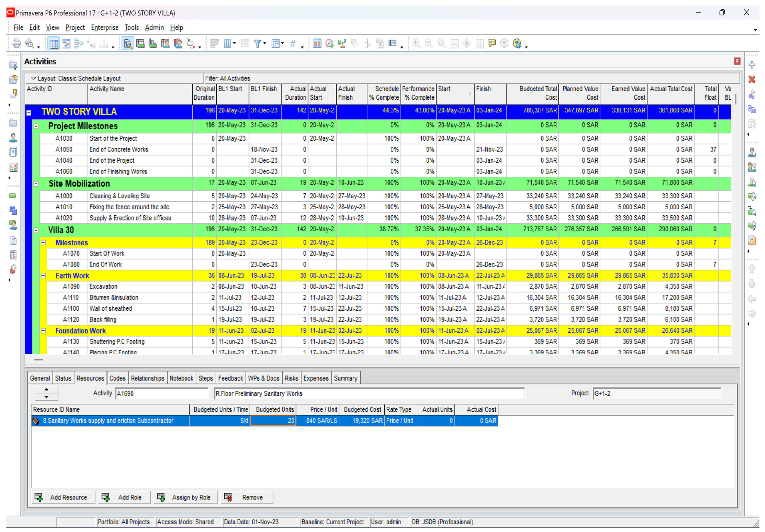Open the Resources person icon in left sidebar
The width and height of the screenshot is (765, 532).
pos(13,138)
